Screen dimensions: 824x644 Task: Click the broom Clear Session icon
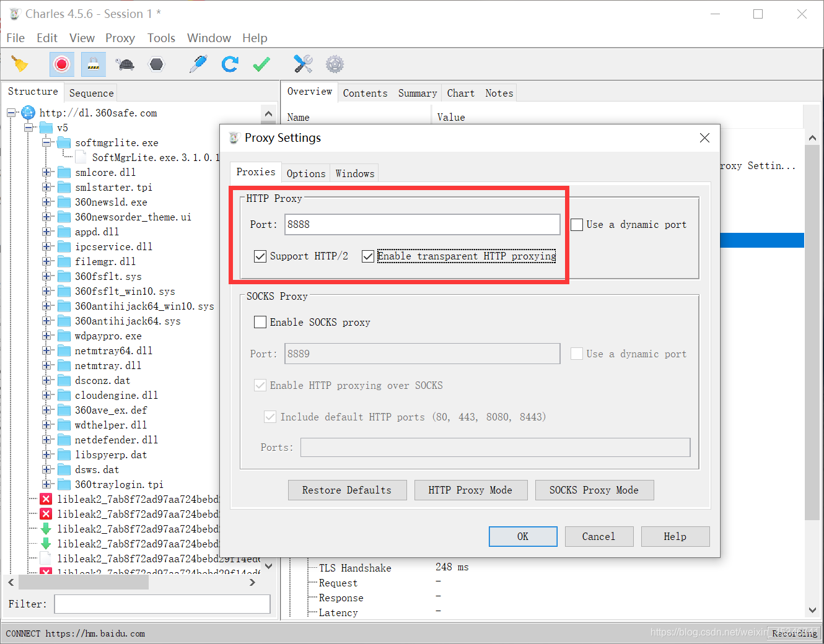[x=20, y=64]
